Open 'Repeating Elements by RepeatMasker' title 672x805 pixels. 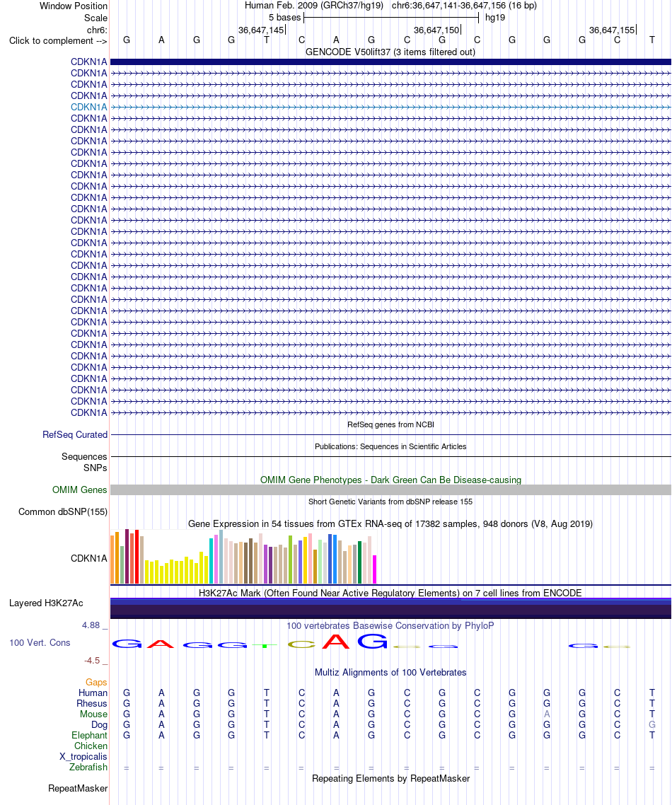point(390,778)
